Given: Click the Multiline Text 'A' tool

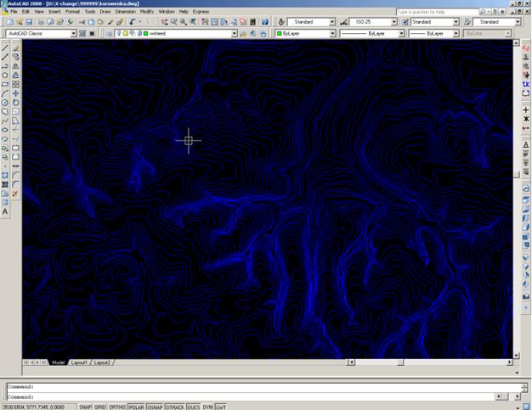Looking at the screenshot, I should (x=5, y=211).
